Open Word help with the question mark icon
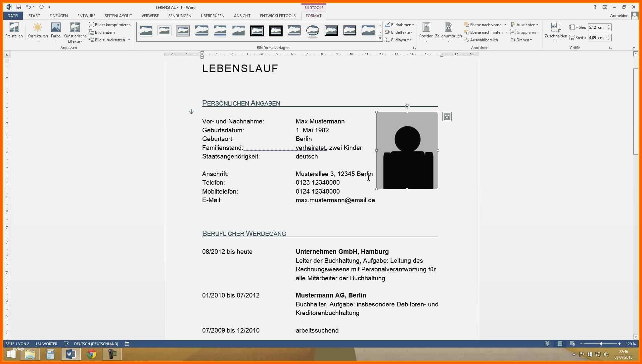Image resolution: width=642 pixels, height=364 pixels. [x=595, y=7]
